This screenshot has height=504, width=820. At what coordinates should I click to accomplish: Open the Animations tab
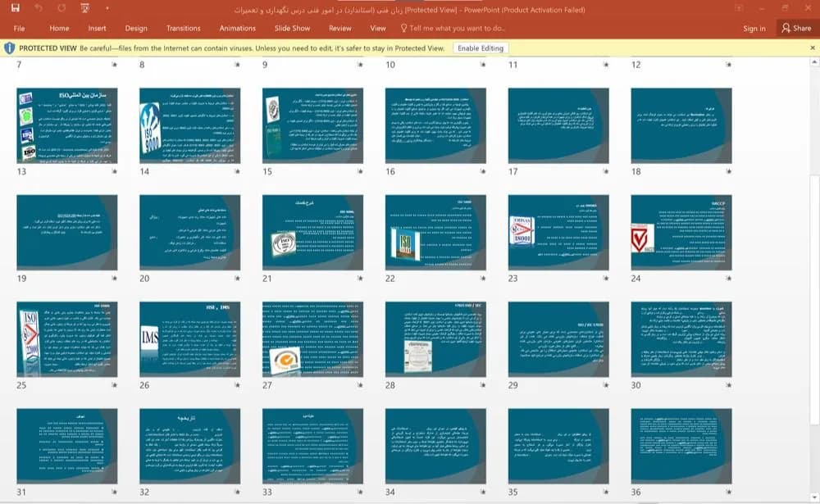[x=238, y=28]
